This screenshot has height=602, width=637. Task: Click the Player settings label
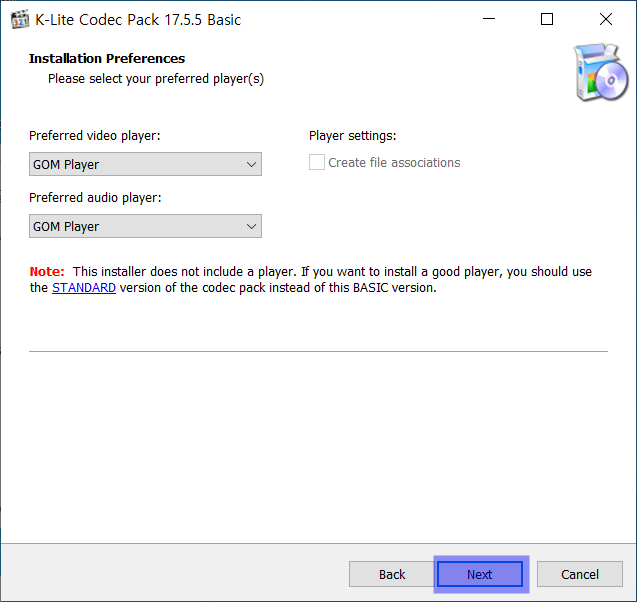click(353, 136)
